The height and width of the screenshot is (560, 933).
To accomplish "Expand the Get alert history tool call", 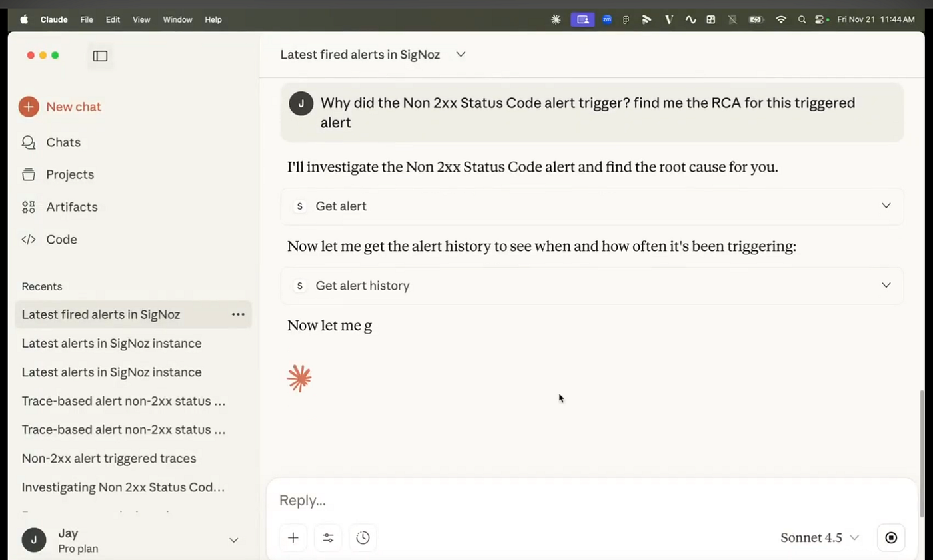I will pyautogui.click(x=592, y=286).
